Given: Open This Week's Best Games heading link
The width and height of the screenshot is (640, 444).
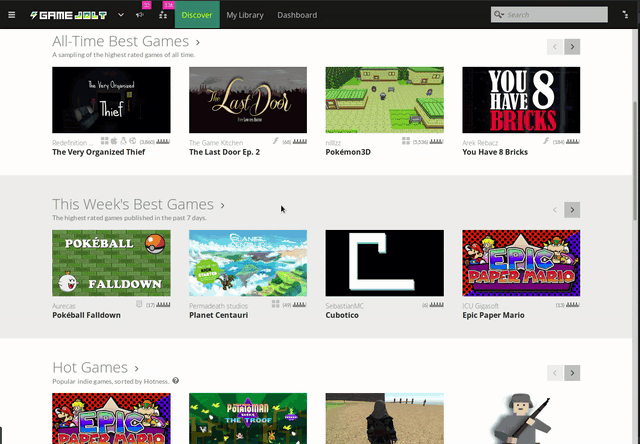Looking at the screenshot, I should click(138, 204).
